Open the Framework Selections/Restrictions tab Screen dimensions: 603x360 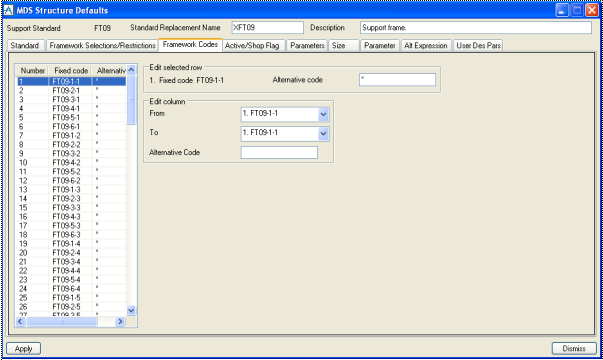tap(102, 45)
